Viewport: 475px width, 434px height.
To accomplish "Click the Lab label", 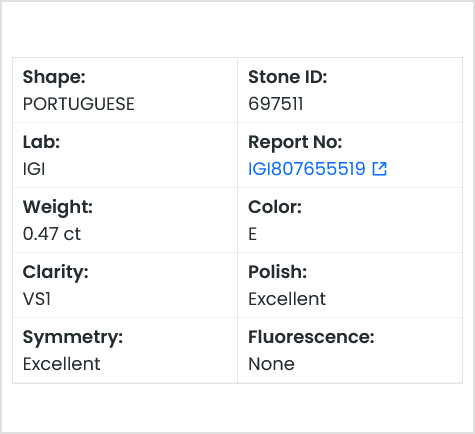I will 41,142.
